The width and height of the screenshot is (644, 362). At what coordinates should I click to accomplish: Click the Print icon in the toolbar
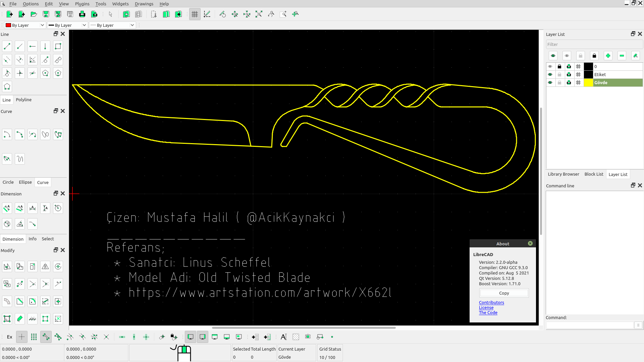82,14
